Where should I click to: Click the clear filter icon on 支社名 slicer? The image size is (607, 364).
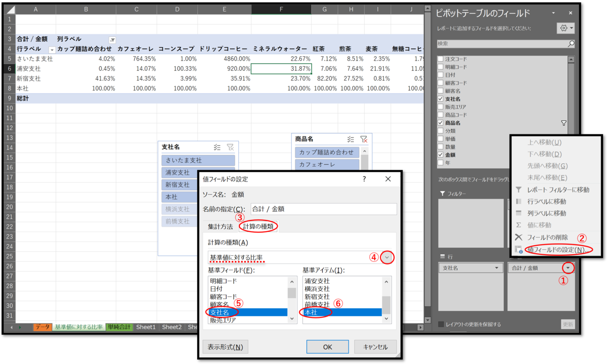[231, 147]
